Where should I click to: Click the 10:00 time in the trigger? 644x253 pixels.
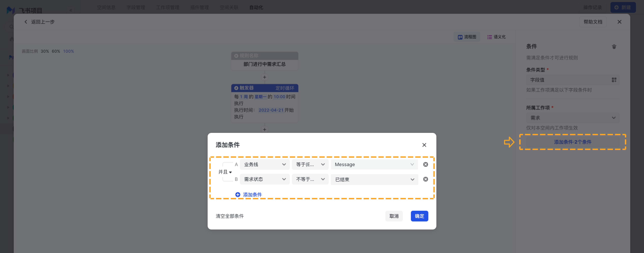(279, 97)
